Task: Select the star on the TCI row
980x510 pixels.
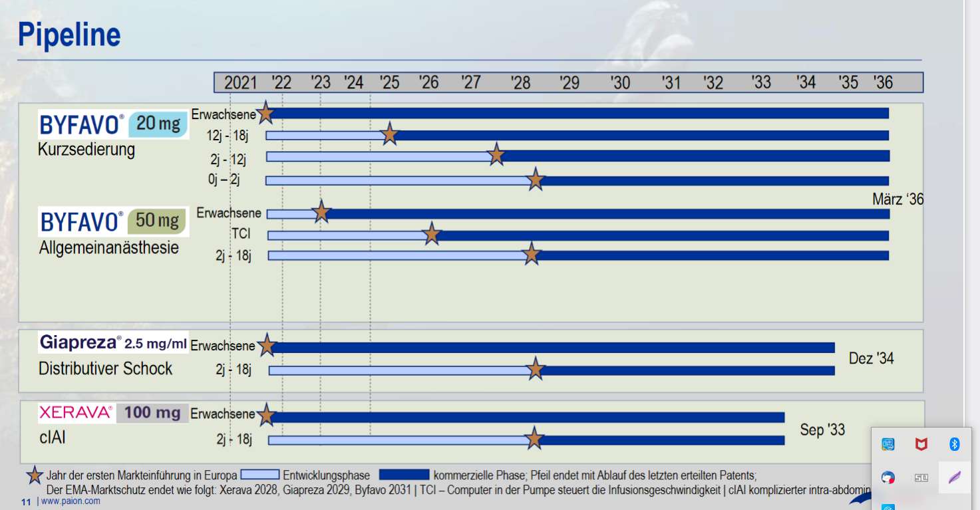Action: (x=432, y=234)
